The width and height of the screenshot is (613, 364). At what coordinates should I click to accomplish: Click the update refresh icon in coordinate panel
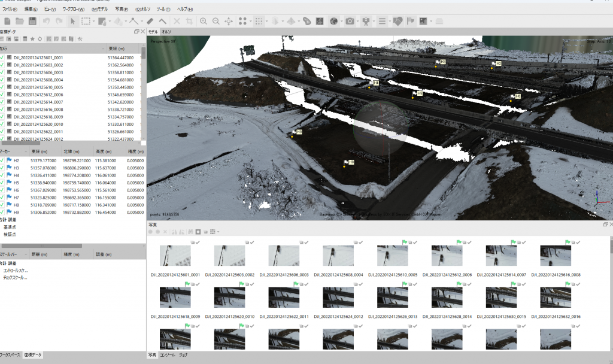pyautogui.click(x=40, y=39)
